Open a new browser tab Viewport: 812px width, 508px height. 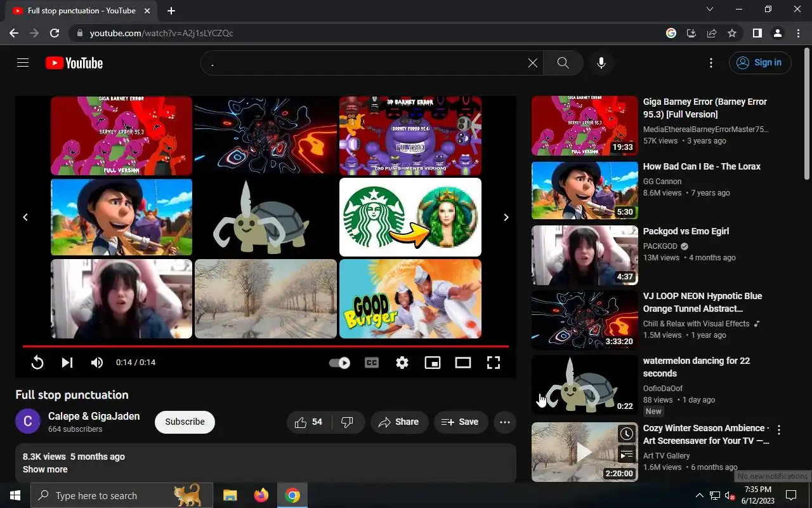coord(171,11)
